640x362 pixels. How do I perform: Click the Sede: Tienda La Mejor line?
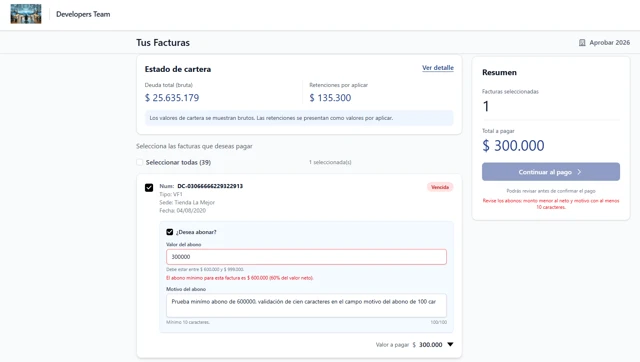(x=187, y=202)
